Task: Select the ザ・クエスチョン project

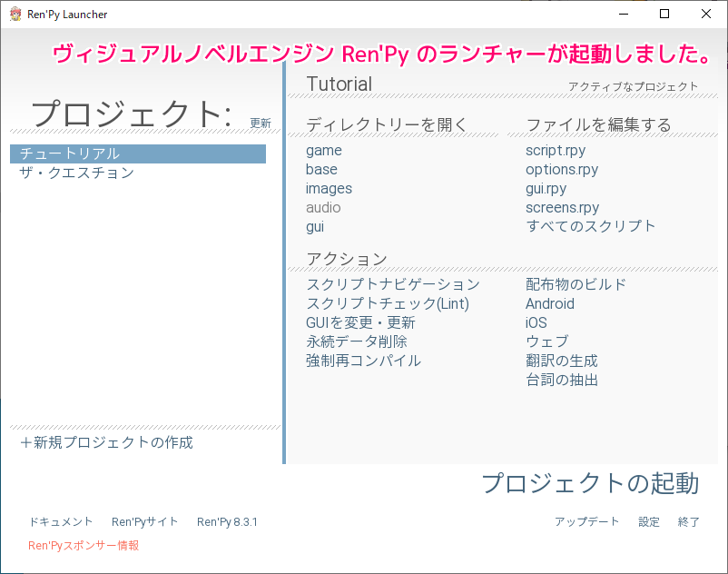Action: [76, 173]
